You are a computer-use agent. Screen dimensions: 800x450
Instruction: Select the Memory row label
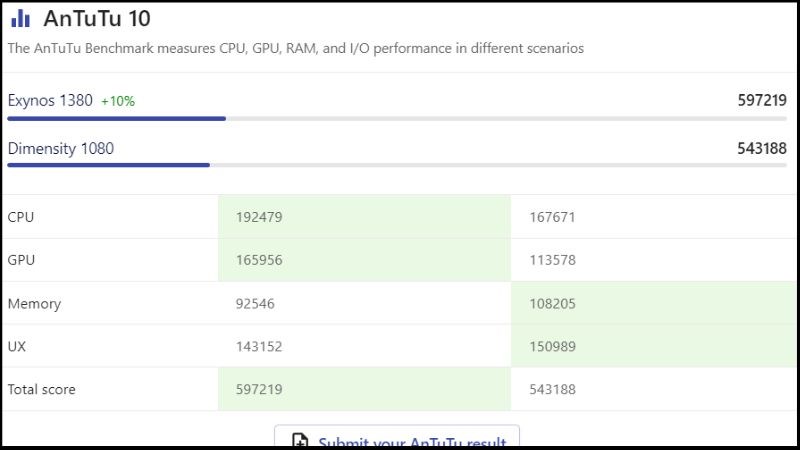(34, 303)
